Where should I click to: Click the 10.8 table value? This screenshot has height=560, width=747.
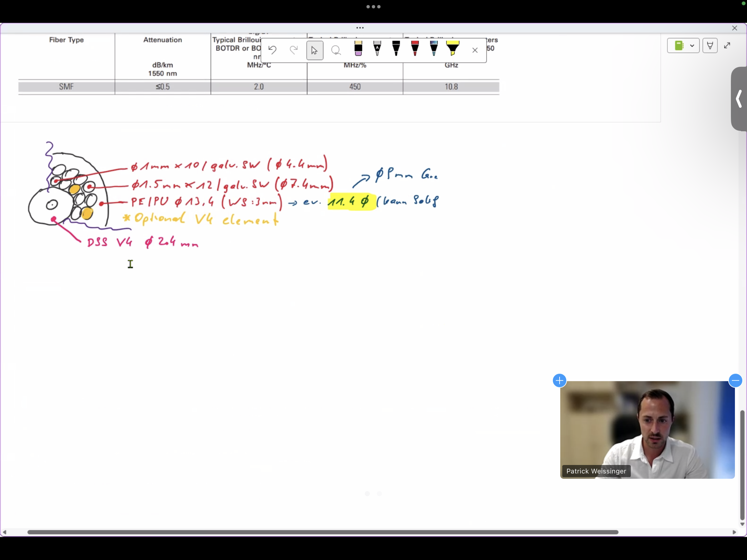pyautogui.click(x=451, y=87)
